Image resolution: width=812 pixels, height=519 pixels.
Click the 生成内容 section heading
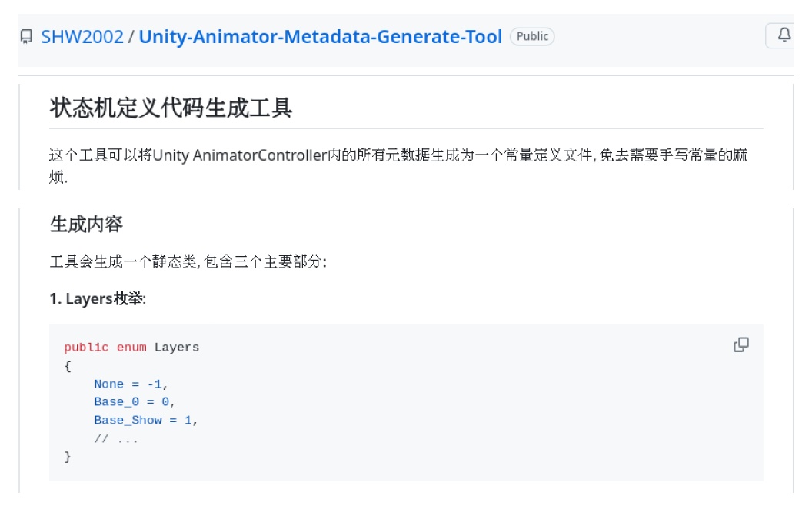[x=86, y=225]
